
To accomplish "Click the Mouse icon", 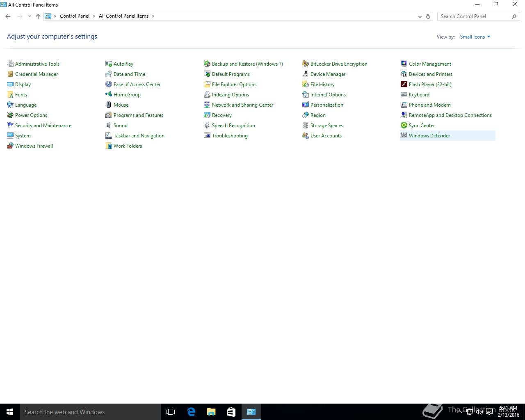I will click(x=109, y=105).
